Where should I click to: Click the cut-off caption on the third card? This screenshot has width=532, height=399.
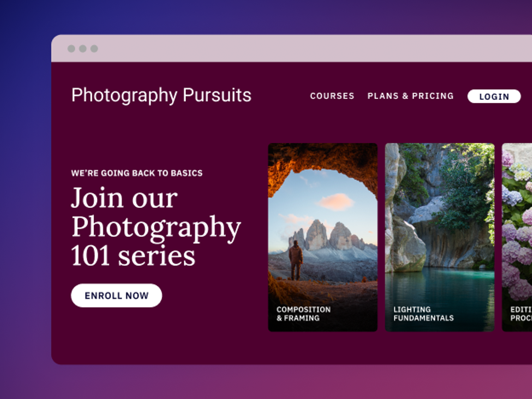pyautogui.click(x=521, y=314)
